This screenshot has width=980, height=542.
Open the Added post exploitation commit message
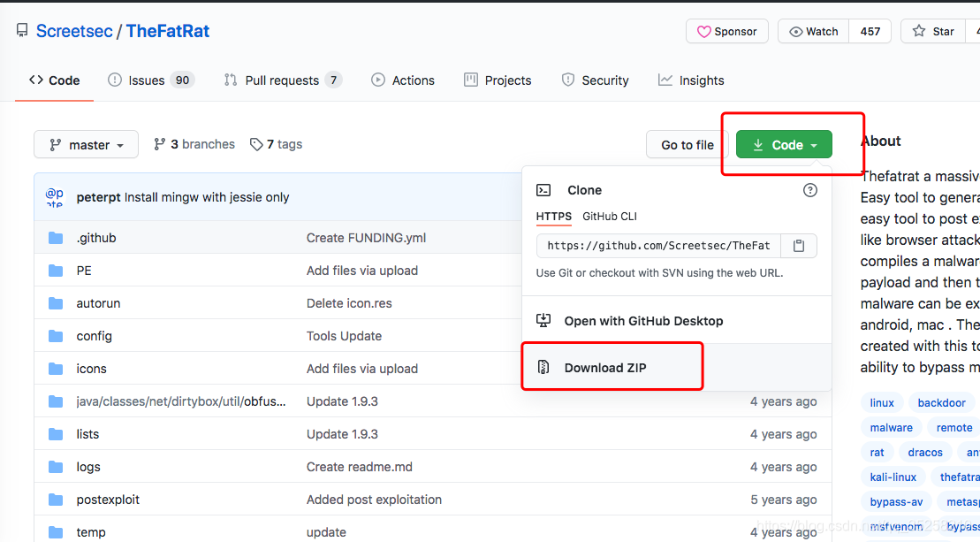pos(374,500)
